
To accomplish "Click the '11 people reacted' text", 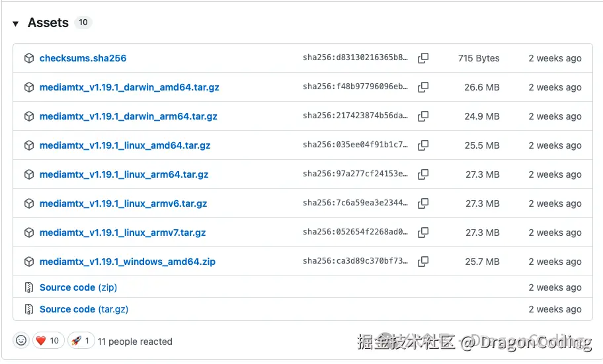I will (x=135, y=342).
